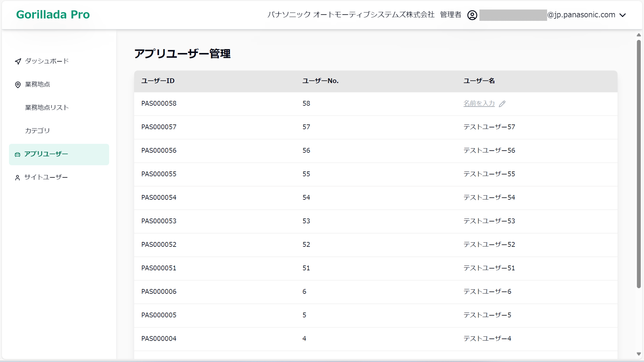Click the car icon beside アプリユーザー

click(x=17, y=155)
